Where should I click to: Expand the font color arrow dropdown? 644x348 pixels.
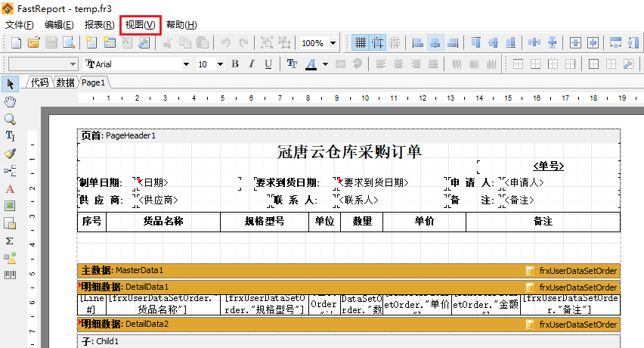325,64
